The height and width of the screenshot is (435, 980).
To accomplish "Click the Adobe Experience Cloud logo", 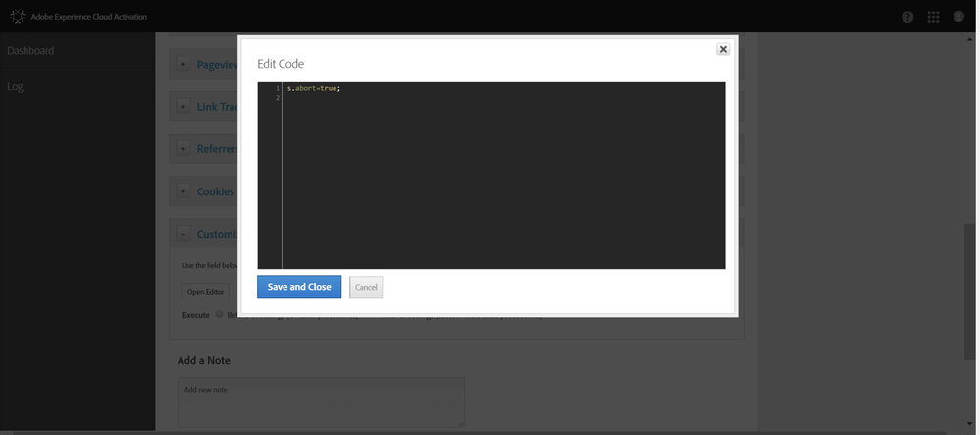I will point(17,17).
